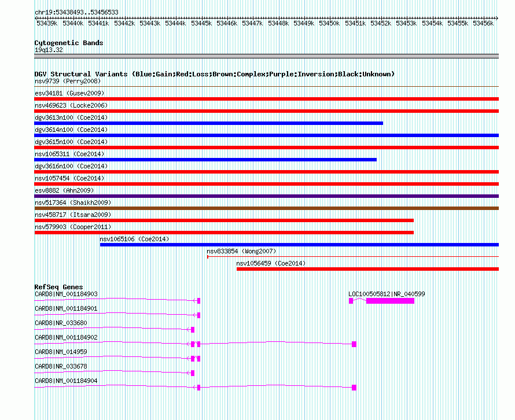The height and width of the screenshot is (420, 515).
Task: Click the 53442k ruler tick label
Action: click(x=124, y=23)
